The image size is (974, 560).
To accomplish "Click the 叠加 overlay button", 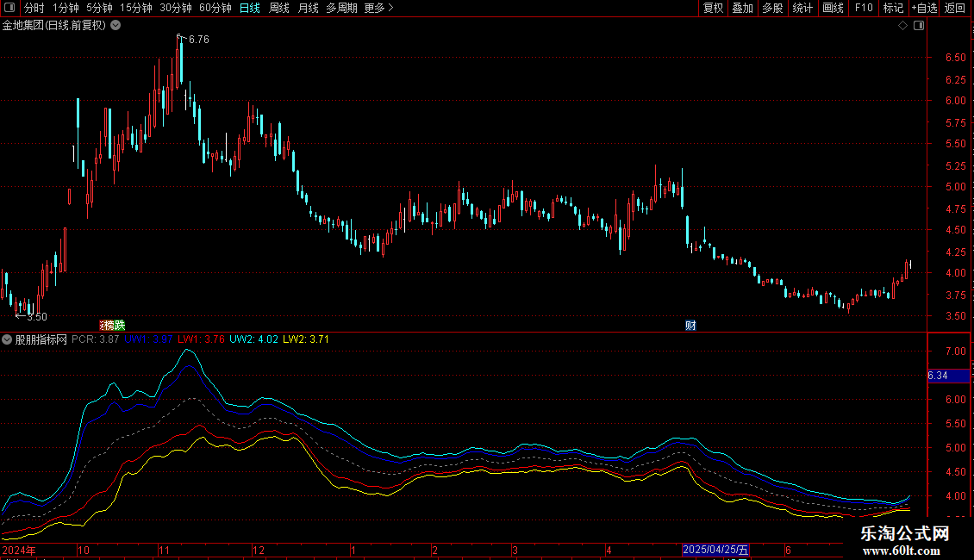I will tap(742, 8).
